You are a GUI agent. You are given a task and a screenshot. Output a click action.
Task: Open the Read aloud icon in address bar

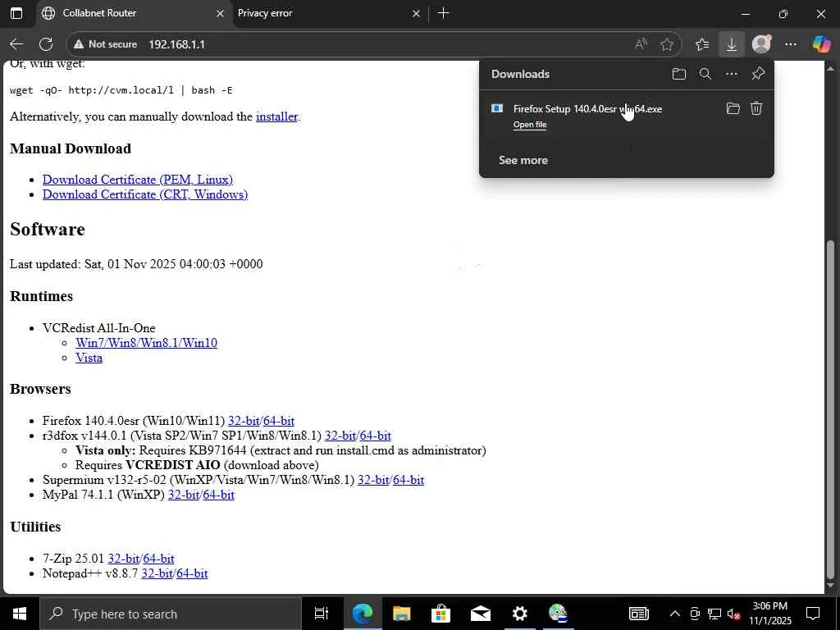(x=641, y=44)
